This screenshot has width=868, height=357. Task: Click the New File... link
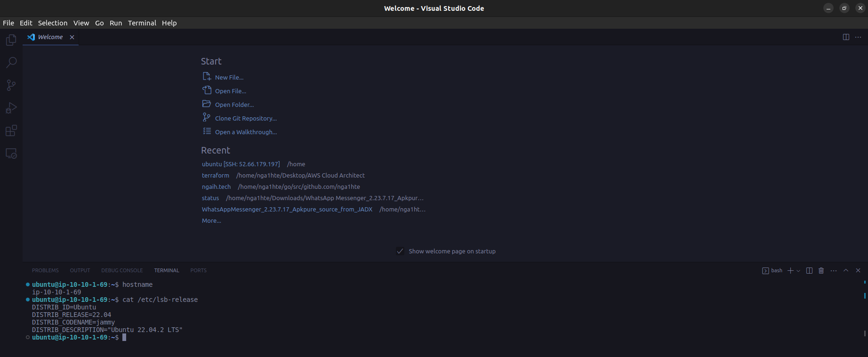229,77
